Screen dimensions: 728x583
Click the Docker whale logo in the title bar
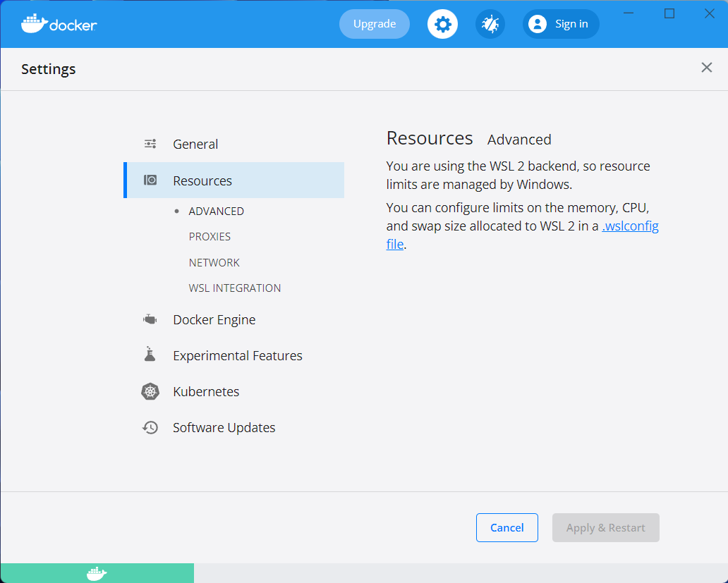(34, 23)
